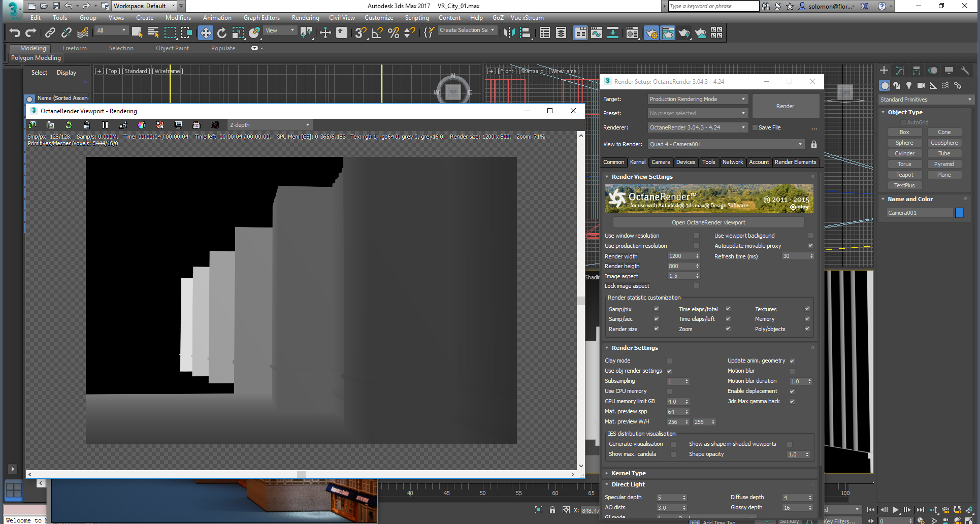
Task: Open the Curve Editor icon
Action: click(x=597, y=33)
